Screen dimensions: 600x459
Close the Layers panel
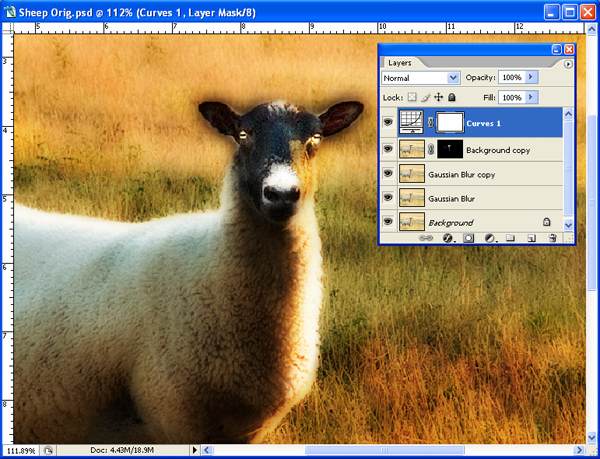[x=569, y=49]
